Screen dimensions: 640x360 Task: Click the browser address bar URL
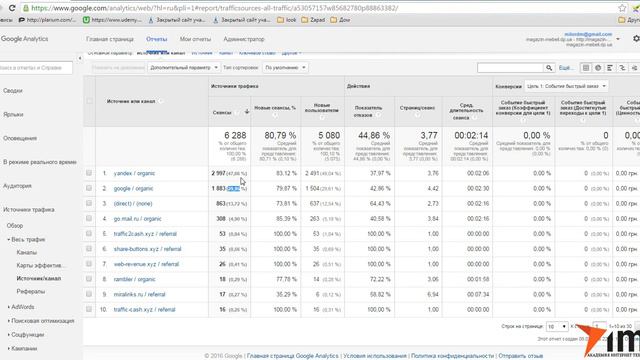(214, 8)
